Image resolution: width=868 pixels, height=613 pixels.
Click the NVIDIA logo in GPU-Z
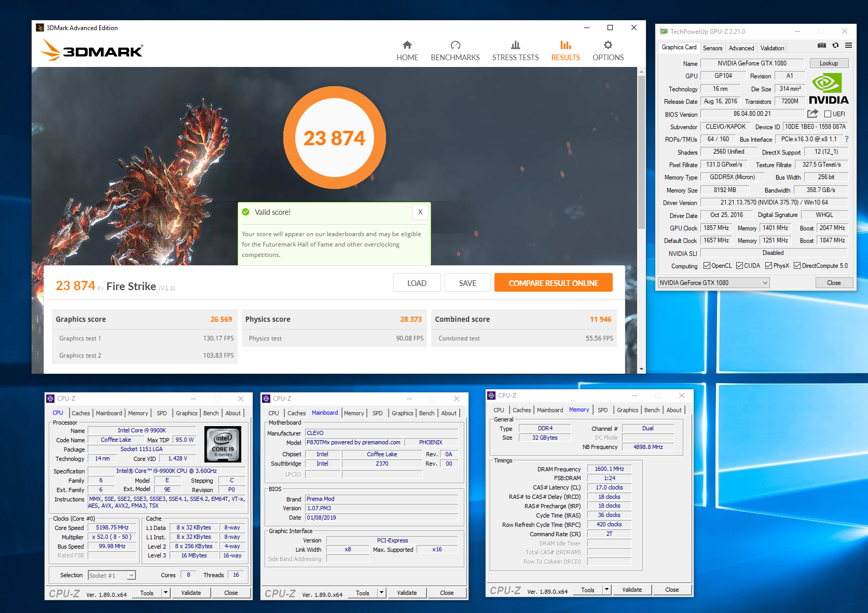[x=828, y=89]
